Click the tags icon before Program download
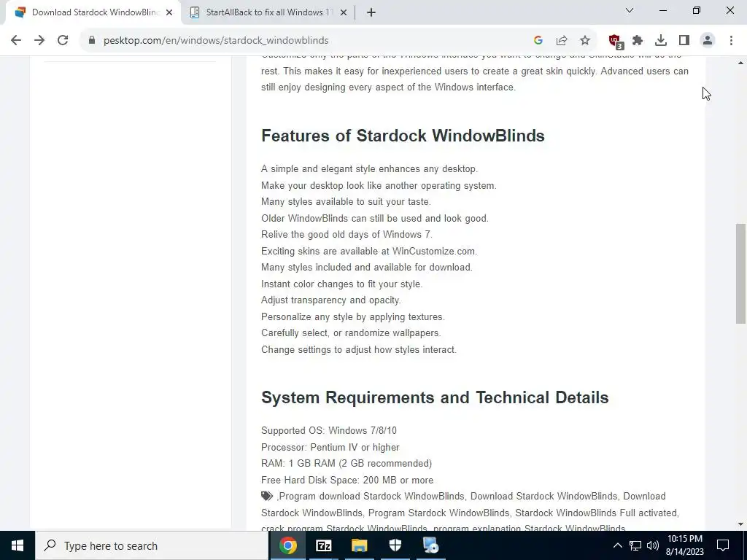 pyautogui.click(x=267, y=496)
